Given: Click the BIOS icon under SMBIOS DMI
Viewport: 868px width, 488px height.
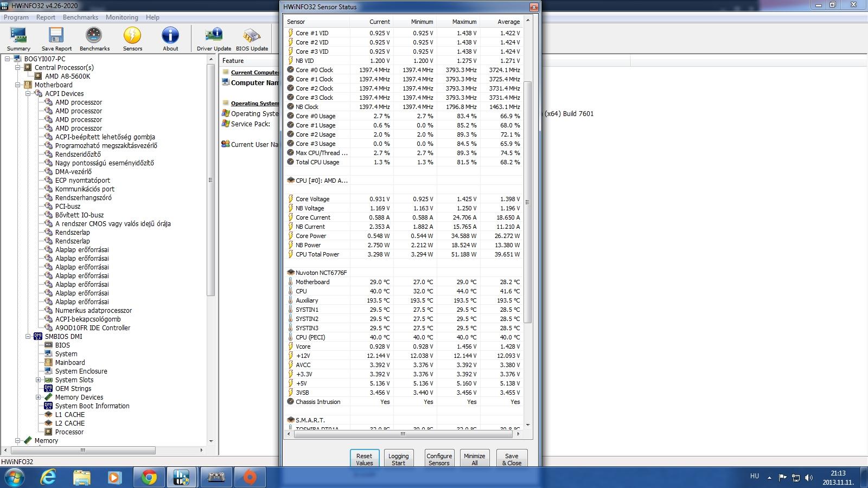Looking at the screenshot, I should pos(49,345).
